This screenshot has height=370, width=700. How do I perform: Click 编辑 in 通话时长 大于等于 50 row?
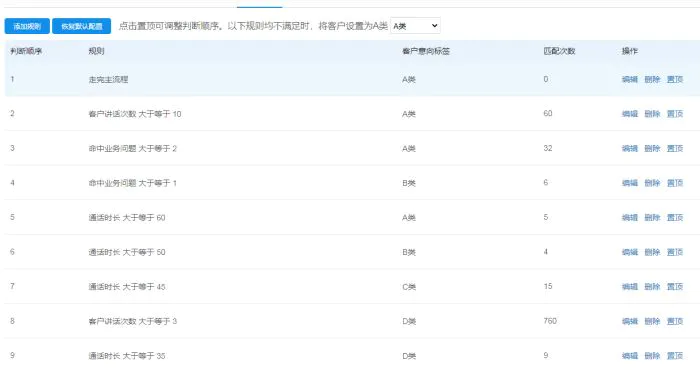(x=629, y=252)
